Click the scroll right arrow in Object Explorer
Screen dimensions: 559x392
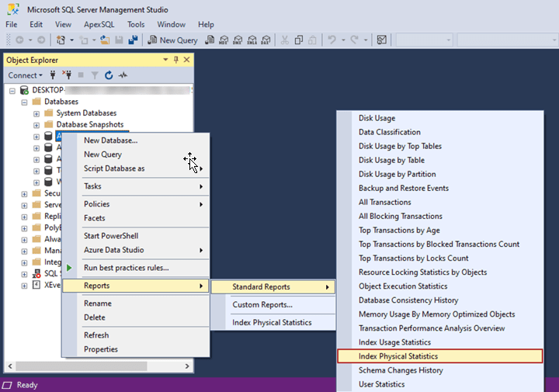click(187, 366)
